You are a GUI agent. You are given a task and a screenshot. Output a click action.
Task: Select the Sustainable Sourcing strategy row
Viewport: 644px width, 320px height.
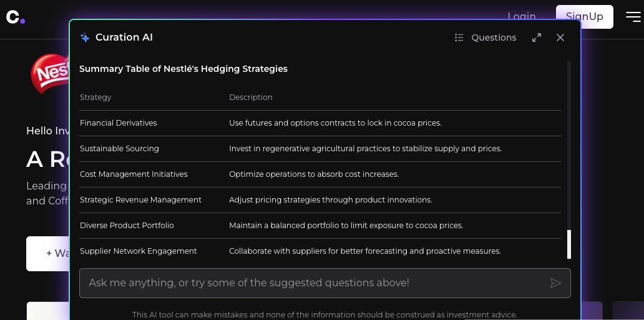tap(320, 149)
